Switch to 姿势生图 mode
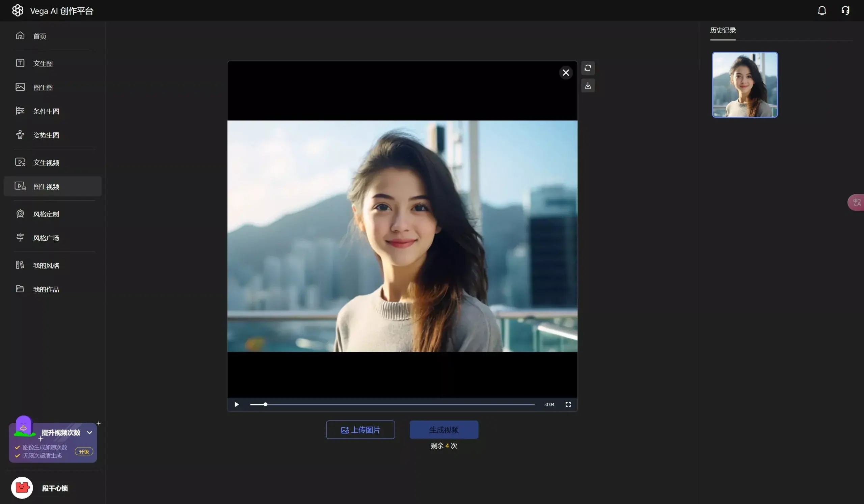Screen dimensions: 864x504 (47, 135)
